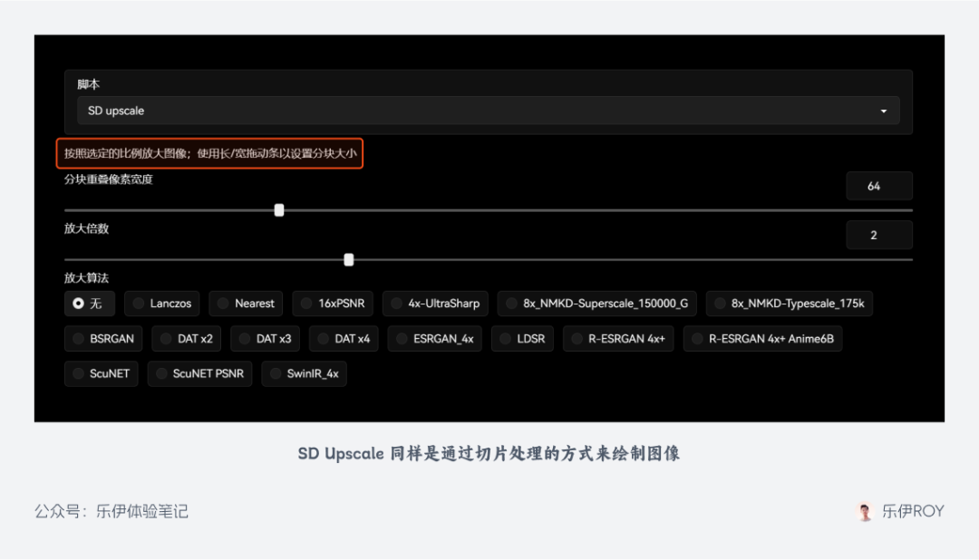
Task: Click the dropdown arrow in script selector
Action: (x=884, y=111)
